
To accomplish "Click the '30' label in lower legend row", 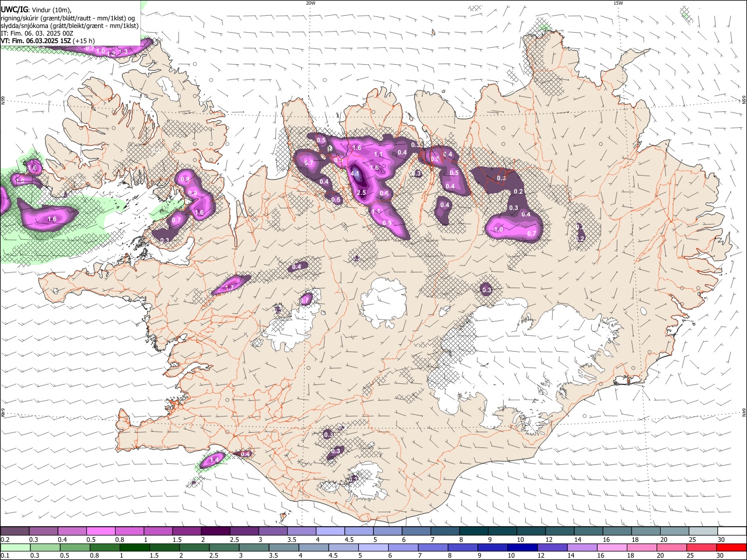I will point(721,555).
